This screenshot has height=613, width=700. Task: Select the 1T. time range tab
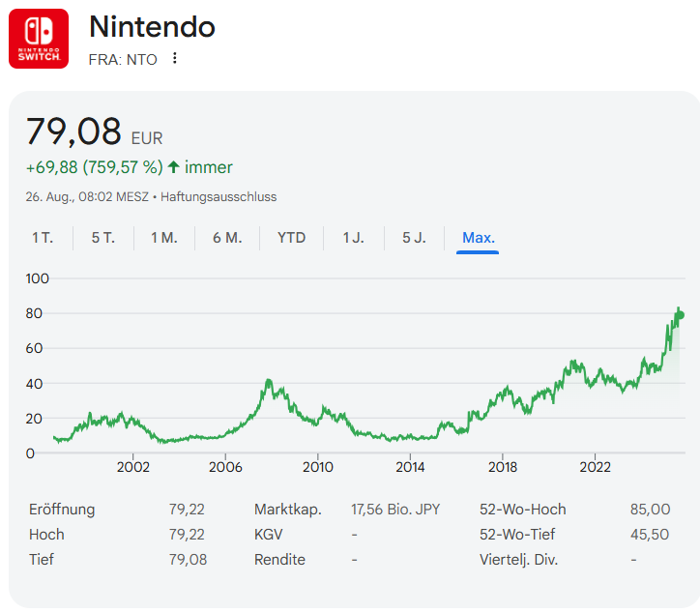(43, 238)
